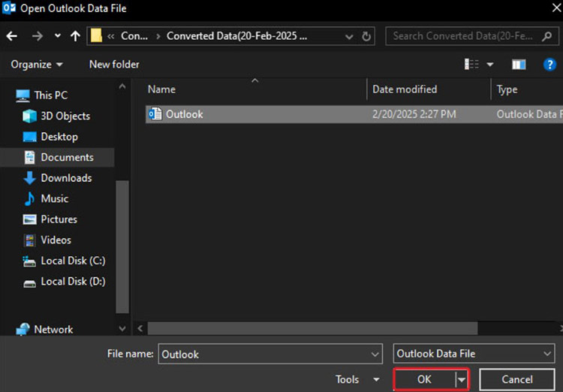This screenshot has width=563, height=392.
Task: Click the date 2/20/2025 2:27 PM cell
Action: pos(414,114)
